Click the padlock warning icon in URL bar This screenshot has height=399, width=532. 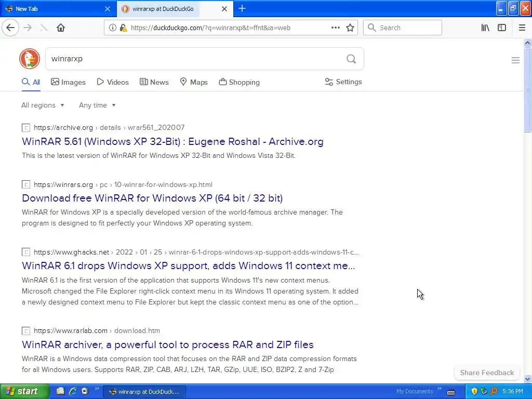click(124, 28)
